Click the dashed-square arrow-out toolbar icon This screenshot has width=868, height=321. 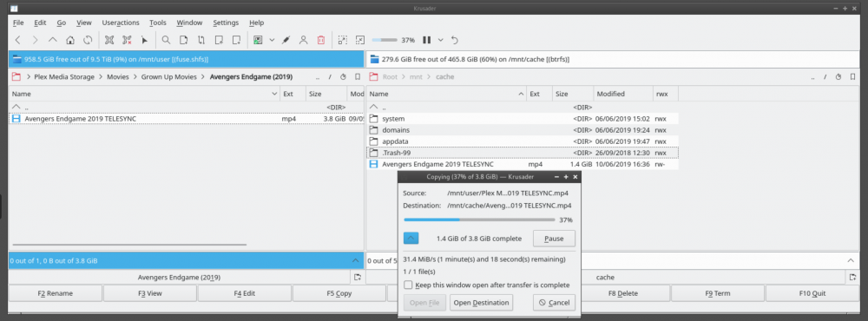coord(343,40)
